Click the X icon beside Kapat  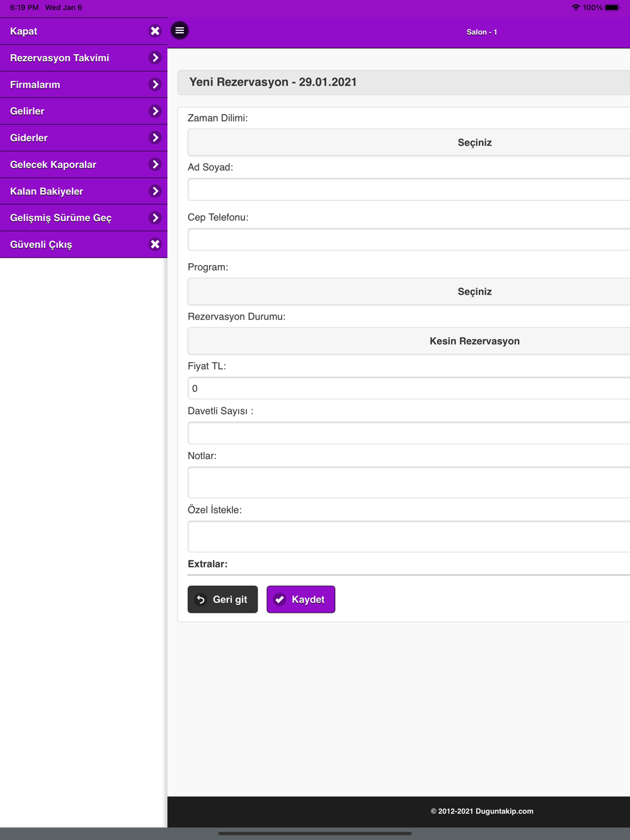click(155, 31)
